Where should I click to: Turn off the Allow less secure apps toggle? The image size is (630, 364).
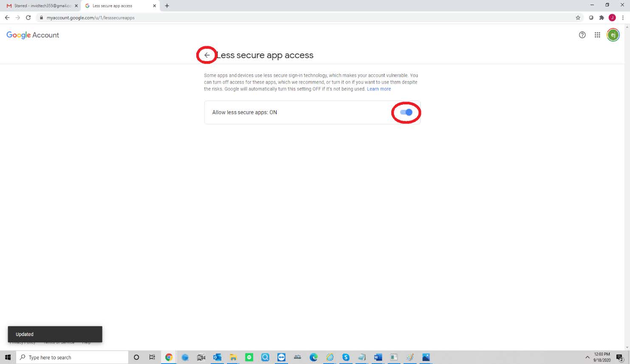[406, 112]
